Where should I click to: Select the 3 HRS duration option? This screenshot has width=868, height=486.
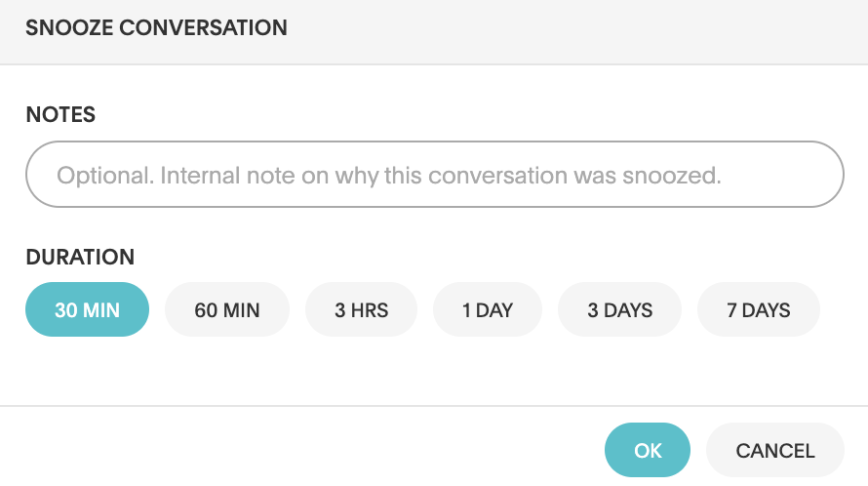[x=361, y=310]
